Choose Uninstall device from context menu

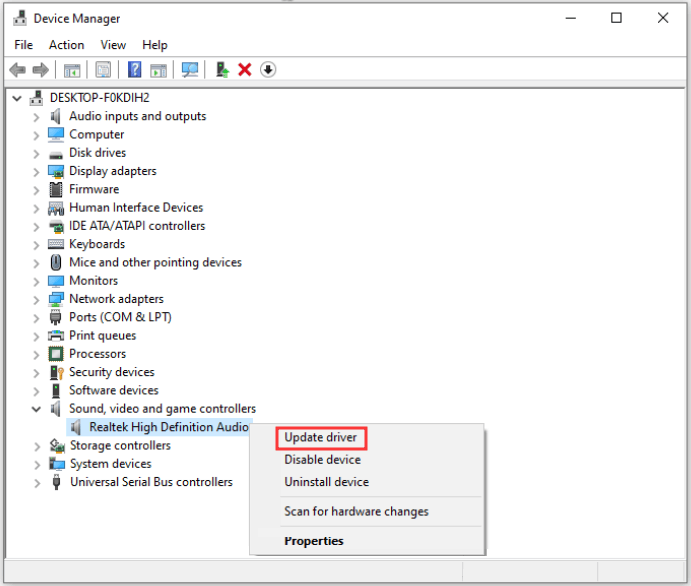(327, 482)
